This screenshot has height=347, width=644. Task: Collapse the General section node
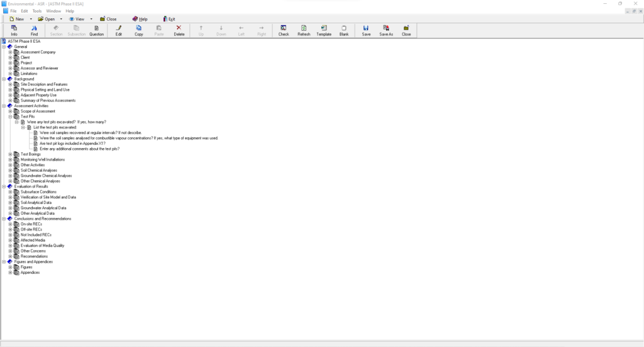[4, 47]
